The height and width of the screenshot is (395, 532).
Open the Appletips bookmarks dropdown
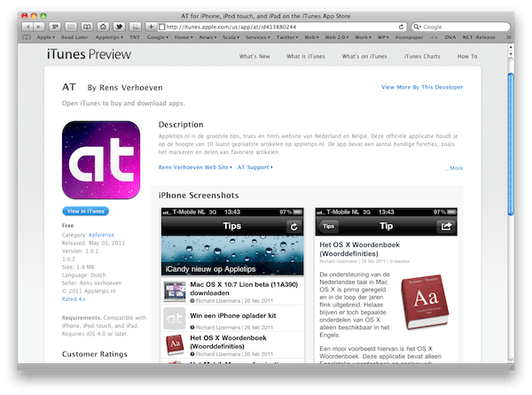[x=109, y=37]
